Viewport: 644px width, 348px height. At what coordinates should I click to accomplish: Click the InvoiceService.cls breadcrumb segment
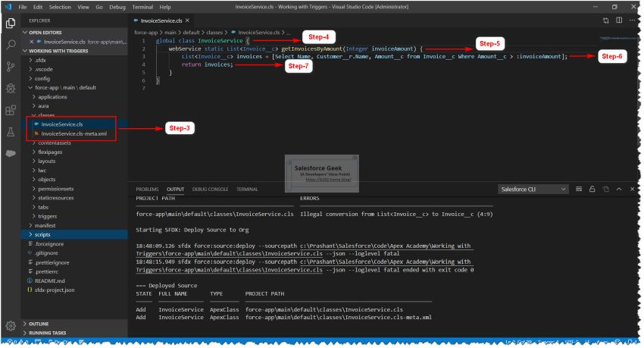tap(259, 33)
